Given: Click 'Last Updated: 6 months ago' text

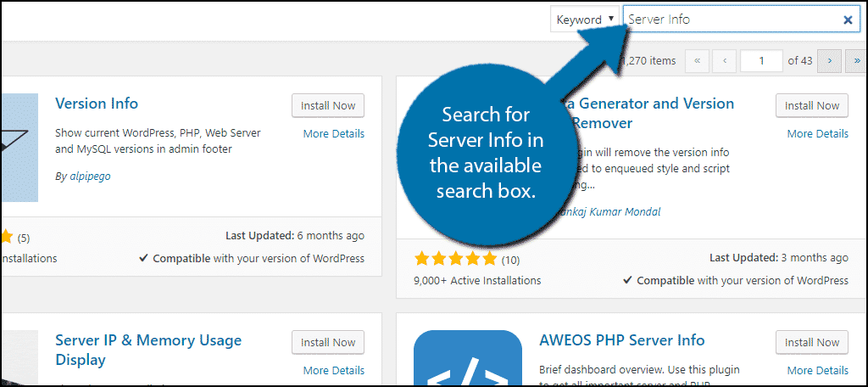Looking at the screenshot, I should pos(295,236).
